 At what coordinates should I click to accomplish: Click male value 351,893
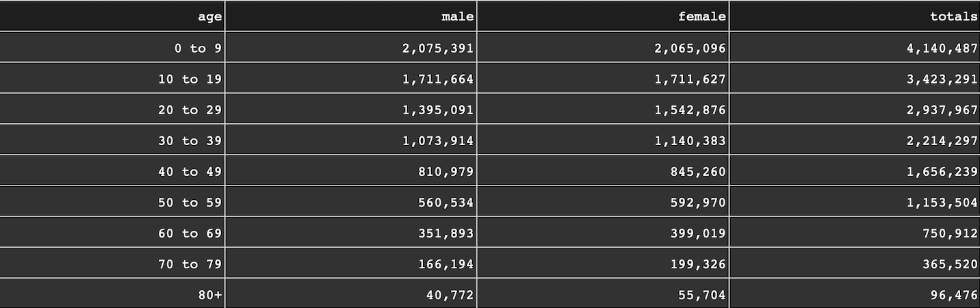446,233
